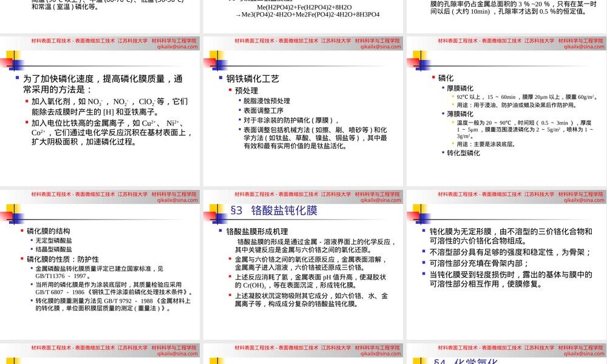Click the 转化型磷化 bullet
607x364 pixels.
(463, 153)
